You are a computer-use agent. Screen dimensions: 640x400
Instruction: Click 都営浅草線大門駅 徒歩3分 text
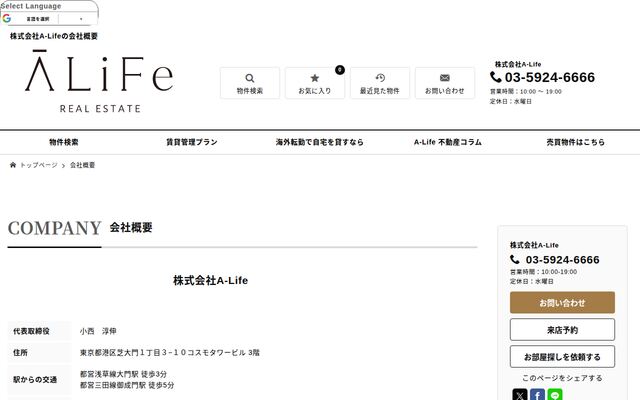[123, 374]
